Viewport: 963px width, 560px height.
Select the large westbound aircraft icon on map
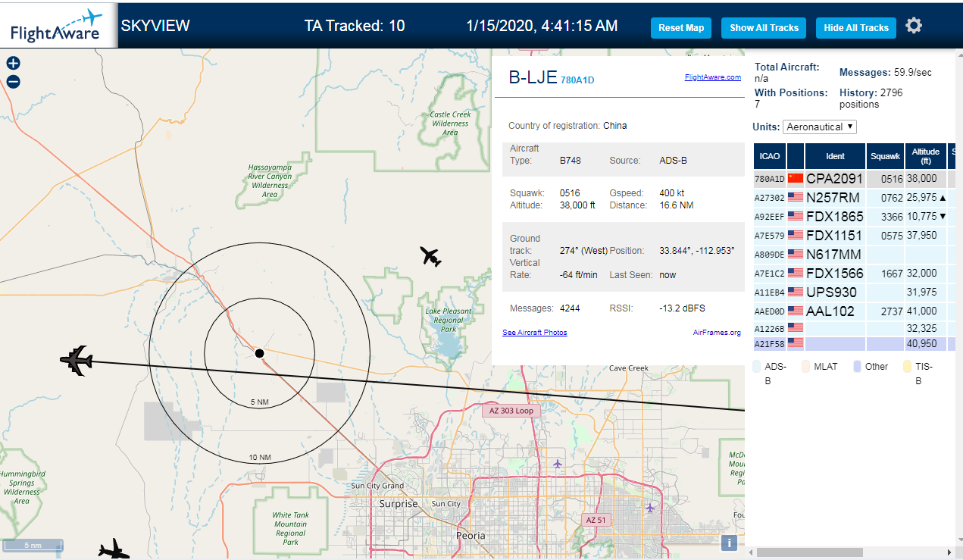(x=77, y=360)
